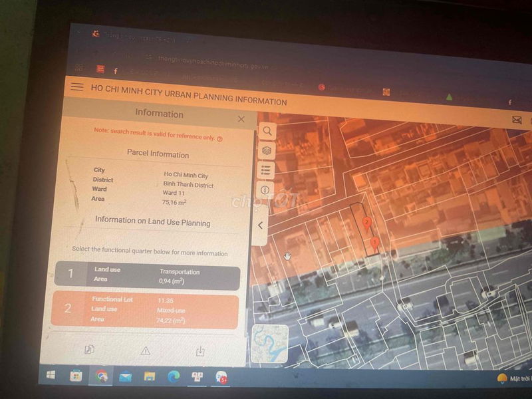Click the warning triangle icon at panel bottom

coord(145,350)
